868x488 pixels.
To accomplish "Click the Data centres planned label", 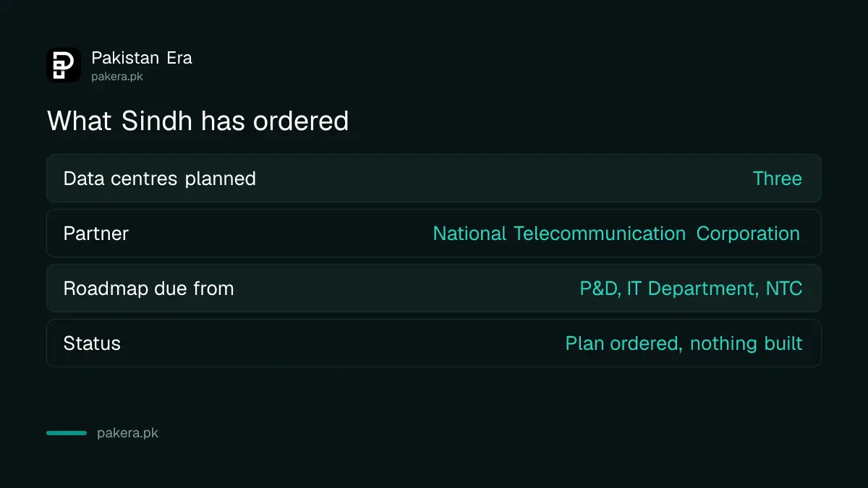I will [x=160, y=179].
